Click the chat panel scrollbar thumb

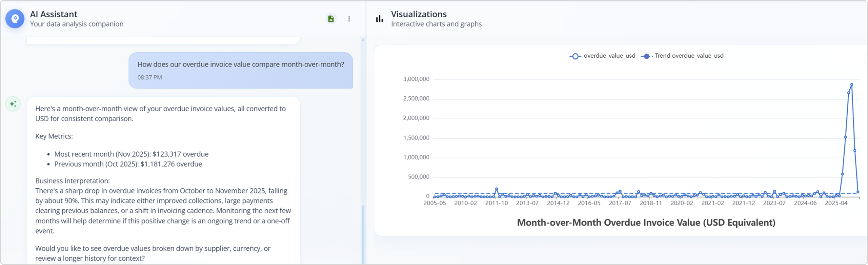click(x=363, y=234)
